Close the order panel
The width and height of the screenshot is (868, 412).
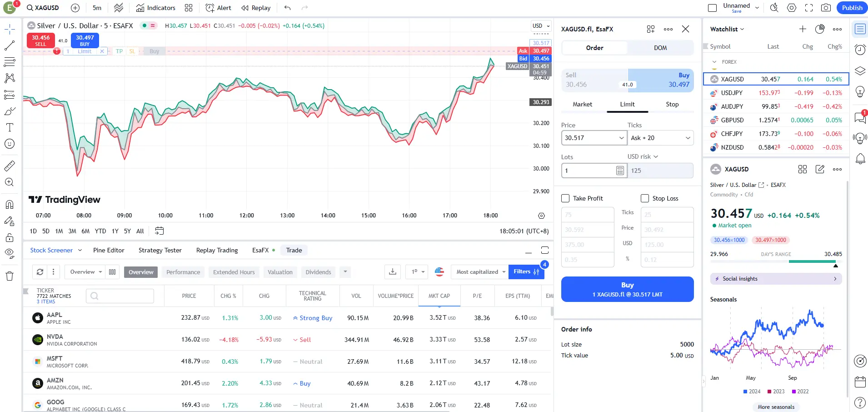click(x=685, y=29)
